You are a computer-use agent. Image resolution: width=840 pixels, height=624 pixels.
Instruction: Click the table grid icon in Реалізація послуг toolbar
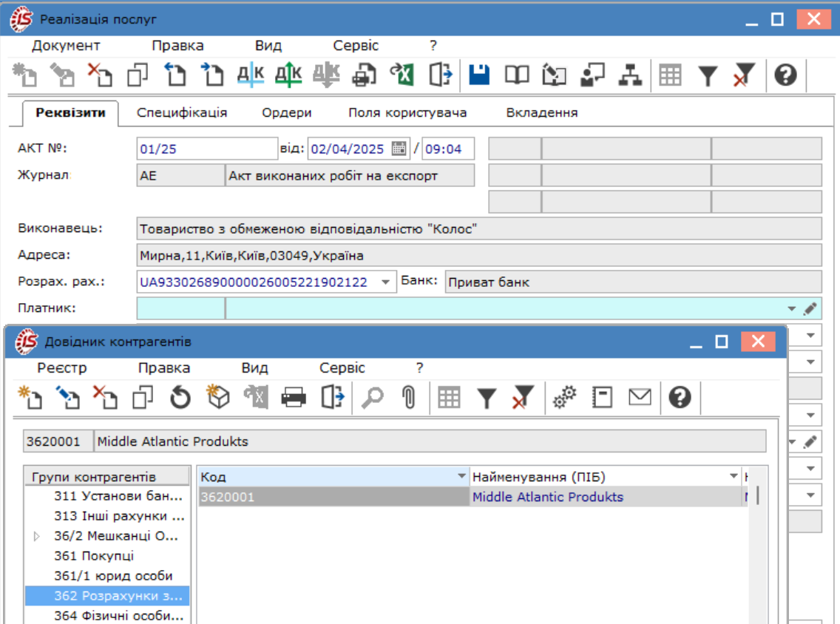click(670, 75)
